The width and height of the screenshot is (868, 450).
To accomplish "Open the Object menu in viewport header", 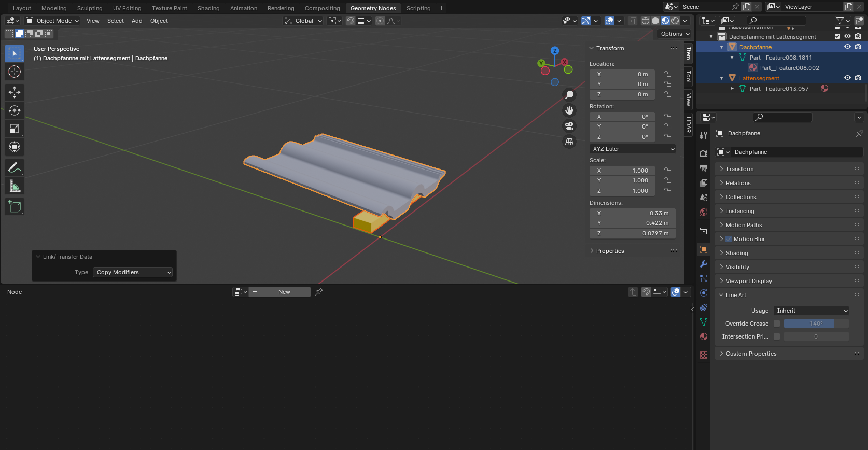I will pyautogui.click(x=159, y=21).
